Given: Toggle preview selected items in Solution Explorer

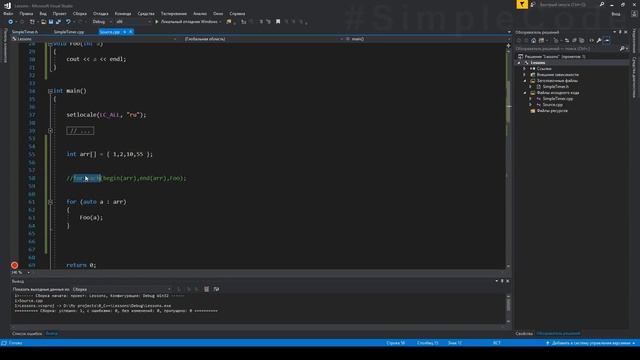Looking at the screenshot, I should (607, 40).
